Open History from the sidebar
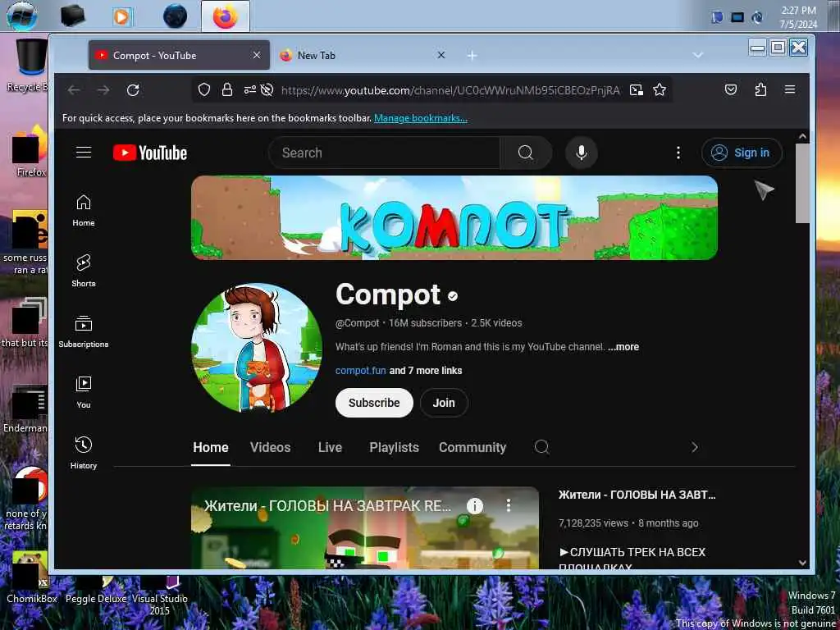This screenshot has width=840, height=630. 84,453
